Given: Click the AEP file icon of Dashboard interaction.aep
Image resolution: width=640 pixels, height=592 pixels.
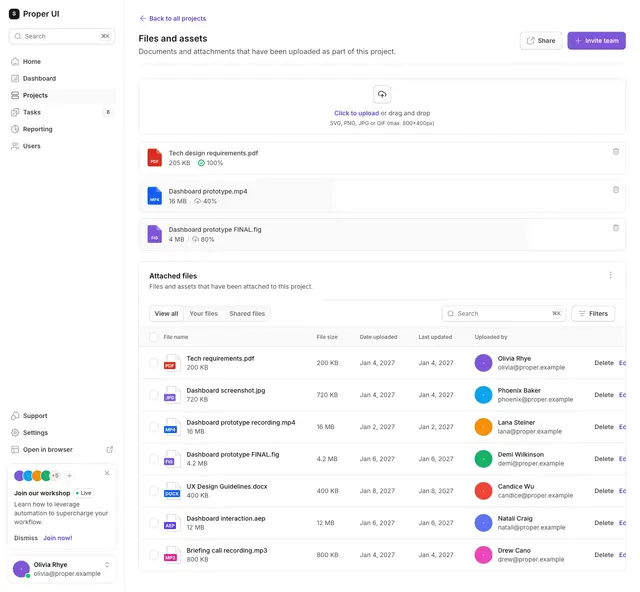Looking at the screenshot, I should coord(171,523).
